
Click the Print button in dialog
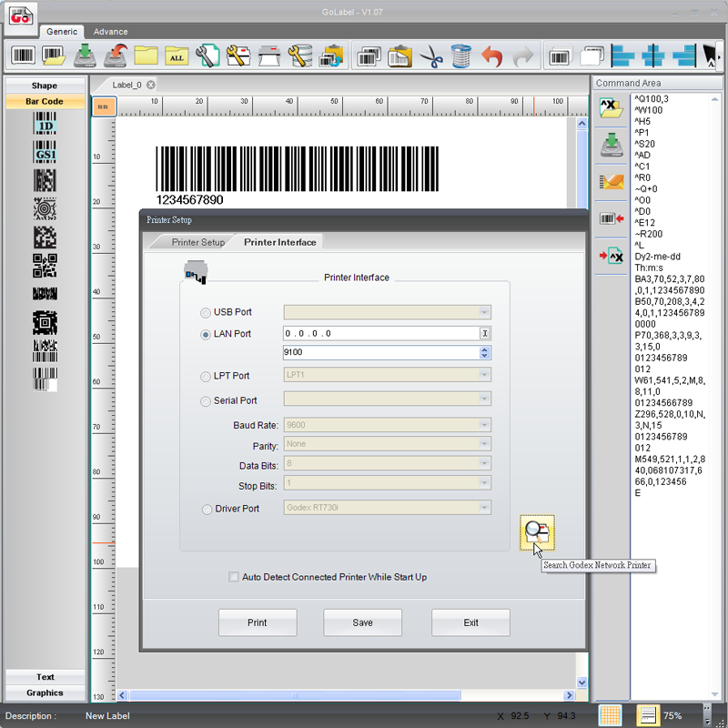click(258, 622)
